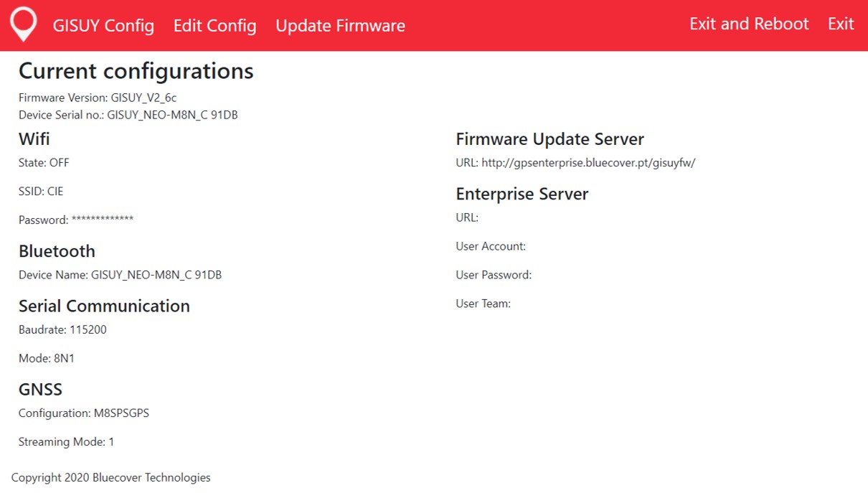The image size is (868, 493).
Task: Open the Edit Config page
Action: [214, 26]
